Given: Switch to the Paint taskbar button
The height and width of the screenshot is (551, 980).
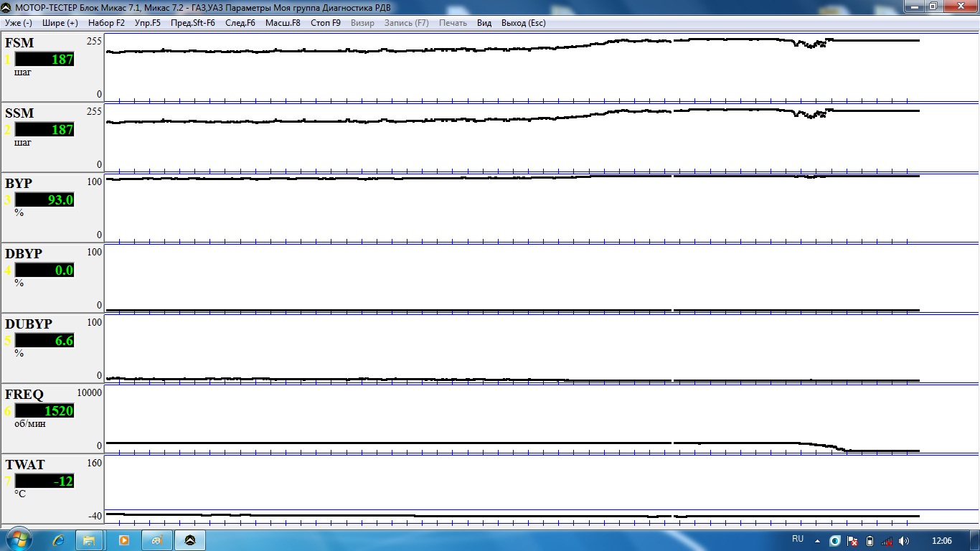Looking at the screenshot, I should 157,540.
